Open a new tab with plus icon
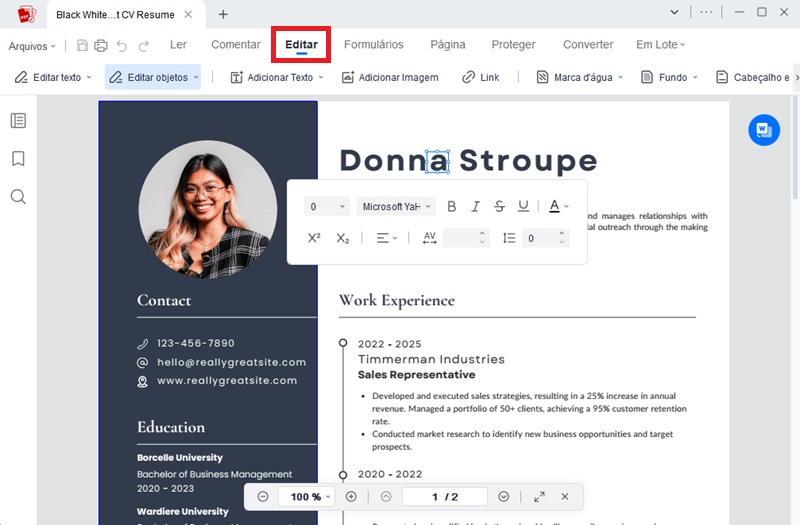The image size is (800, 525). (223, 14)
